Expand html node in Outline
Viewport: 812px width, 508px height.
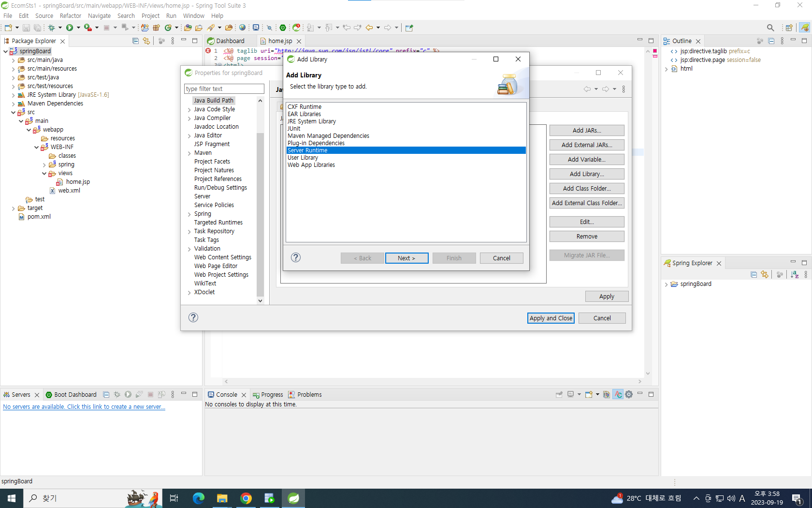[x=667, y=69]
